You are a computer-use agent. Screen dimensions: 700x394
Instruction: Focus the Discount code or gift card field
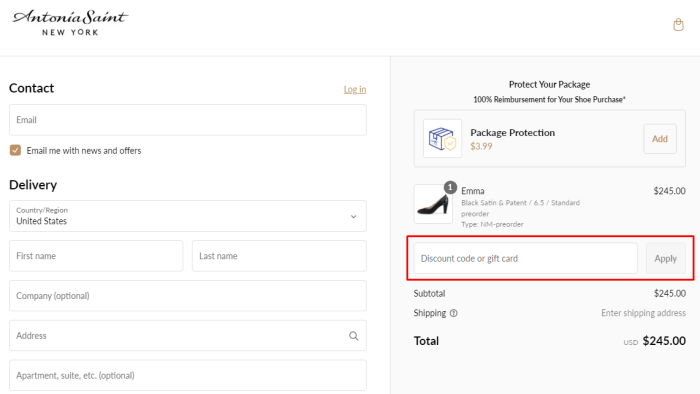tap(525, 258)
